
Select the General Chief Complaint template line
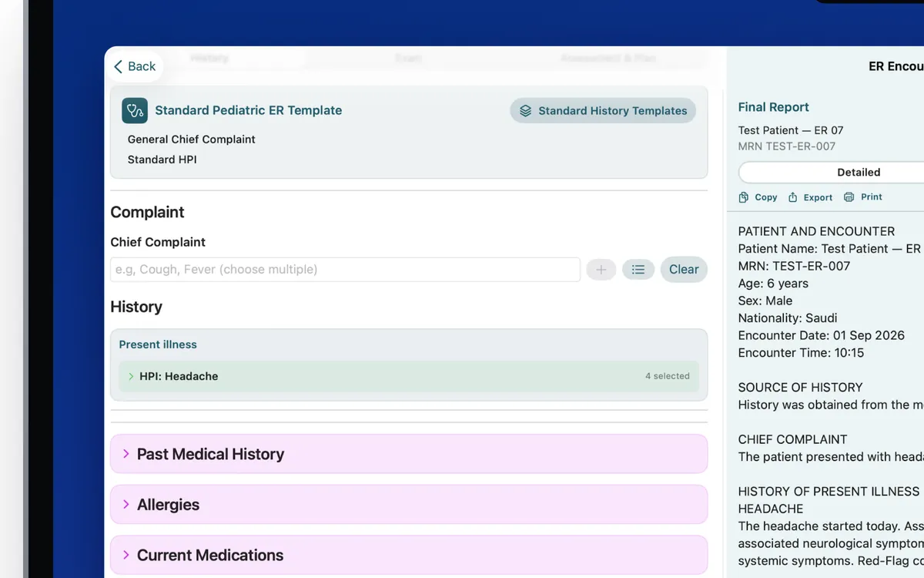(191, 139)
